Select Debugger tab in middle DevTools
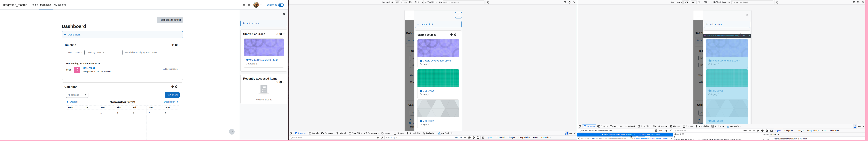868x141 pixels. pos(327,134)
